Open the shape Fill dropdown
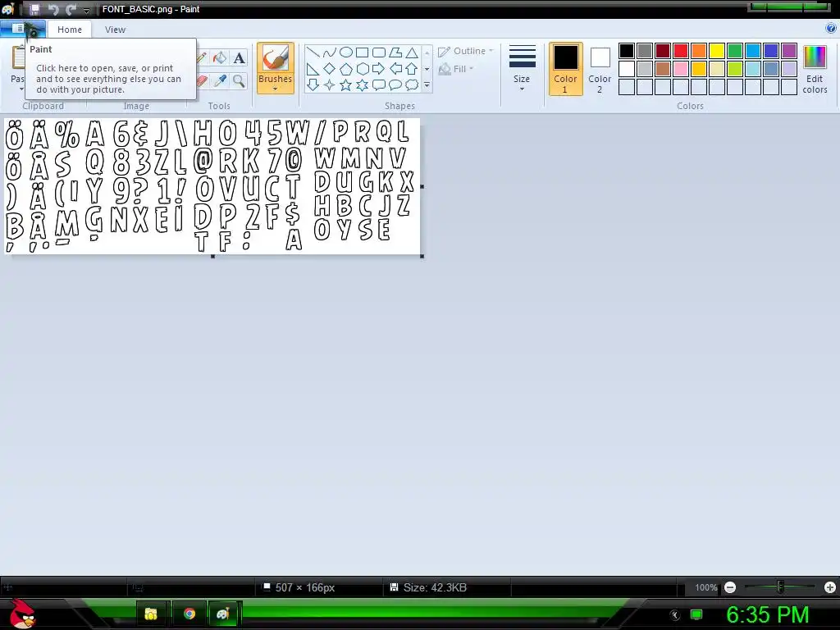Screen dimensions: 840x630 coord(456,69)
